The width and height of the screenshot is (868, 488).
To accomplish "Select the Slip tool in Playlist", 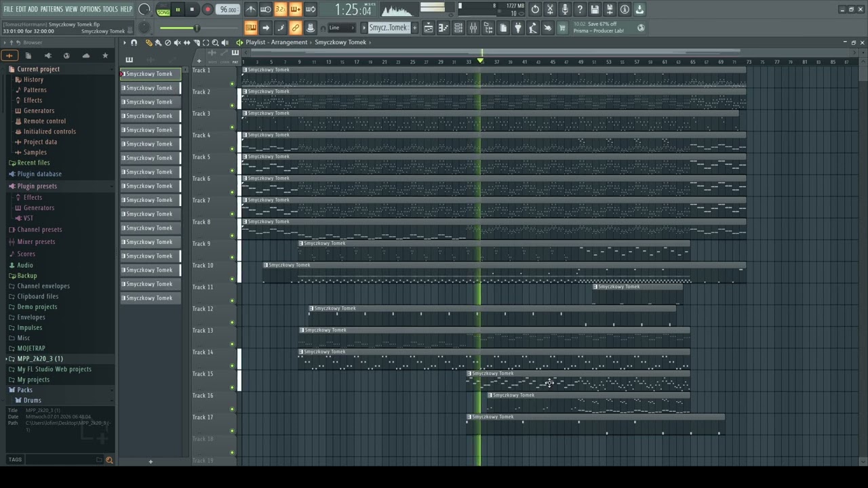I will (186, 43).
